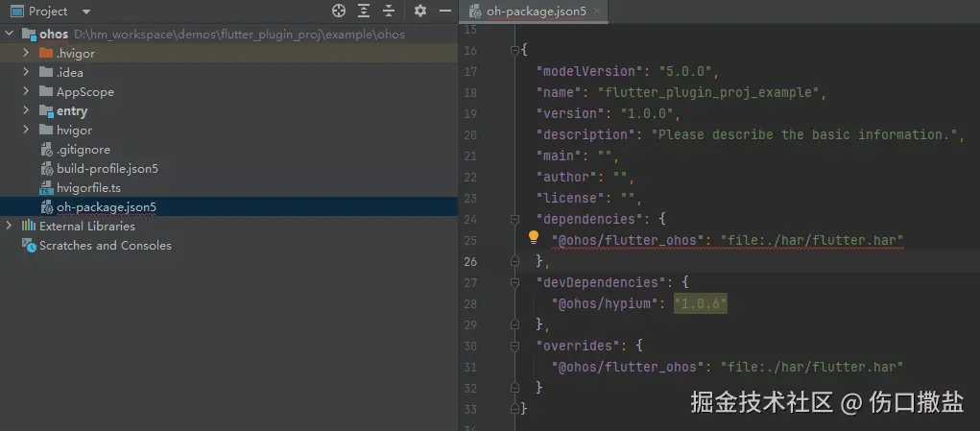The height and width of the screenshot is (431, 980).
Task: Select the .idea folder icon
Action: coord(46,72)
